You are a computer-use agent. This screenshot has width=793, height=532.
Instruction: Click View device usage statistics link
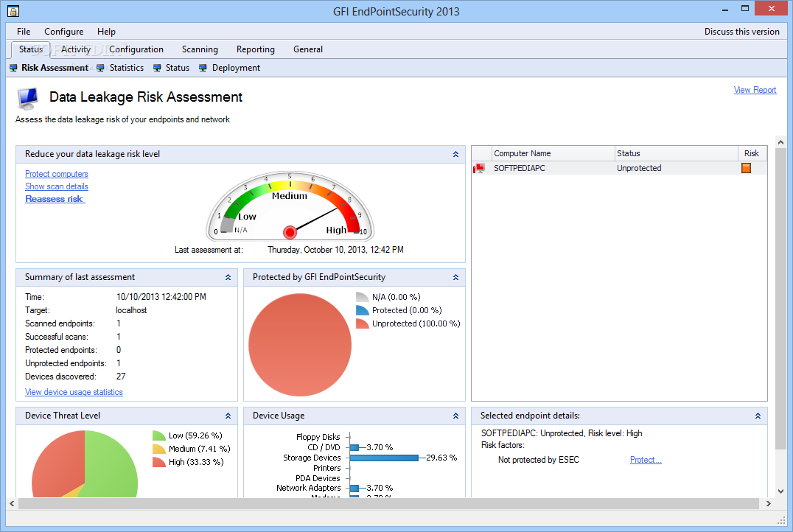[x=74, y=392]
